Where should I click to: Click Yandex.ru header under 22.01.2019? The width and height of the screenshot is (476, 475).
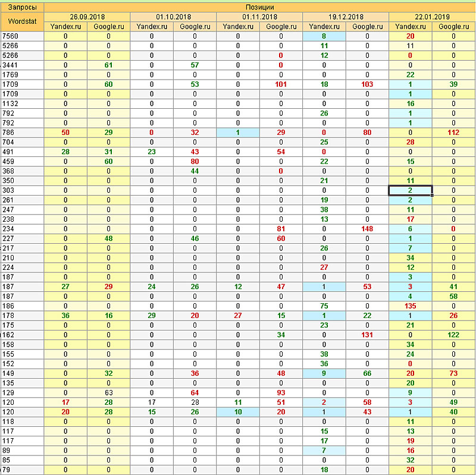(x=411, y=27)
